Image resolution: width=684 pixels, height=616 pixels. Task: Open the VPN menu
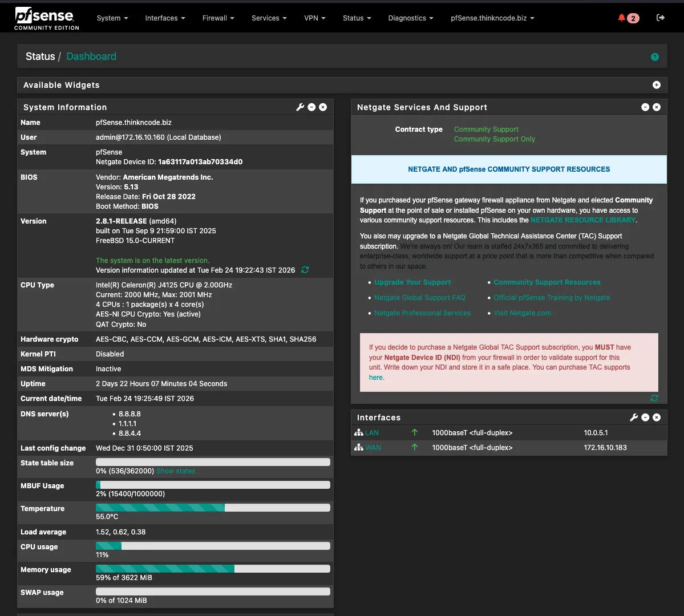(314, 18)
